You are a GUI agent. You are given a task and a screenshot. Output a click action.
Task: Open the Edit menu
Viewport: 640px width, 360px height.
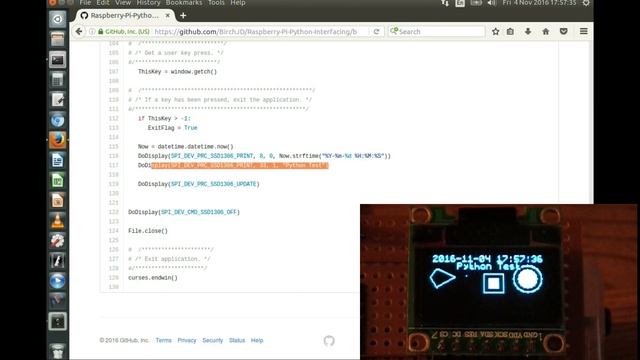point(103,3)
